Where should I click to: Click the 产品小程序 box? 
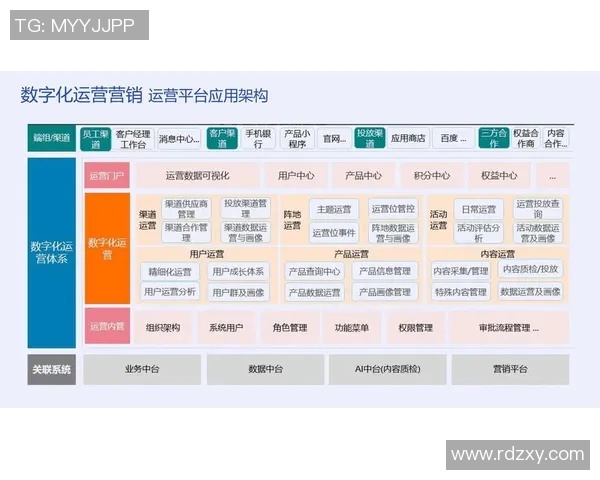[297, 138]
